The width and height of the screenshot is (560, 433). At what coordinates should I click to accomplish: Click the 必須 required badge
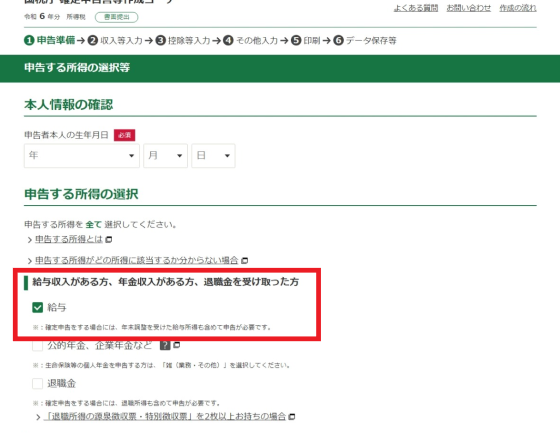pyautogui.click(x=124, y=135)
